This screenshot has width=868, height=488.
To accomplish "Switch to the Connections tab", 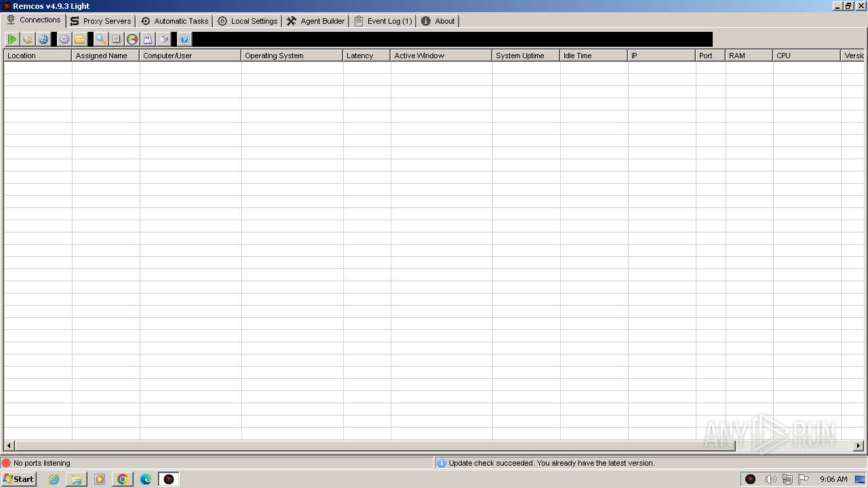I will [x=34, y=20].
